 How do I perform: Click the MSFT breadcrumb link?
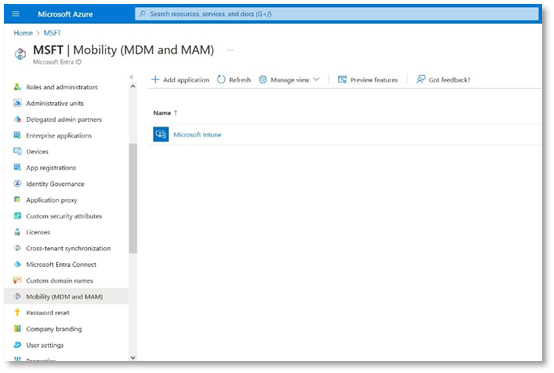click(52, 33)
